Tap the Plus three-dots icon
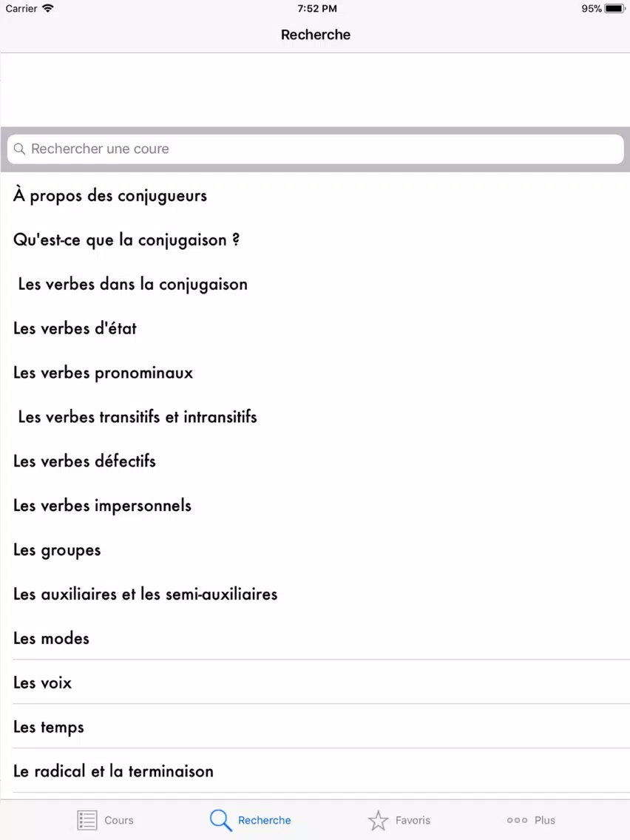Image resolution: width=630 pixels, height=840 pixels. coord(517,820)
